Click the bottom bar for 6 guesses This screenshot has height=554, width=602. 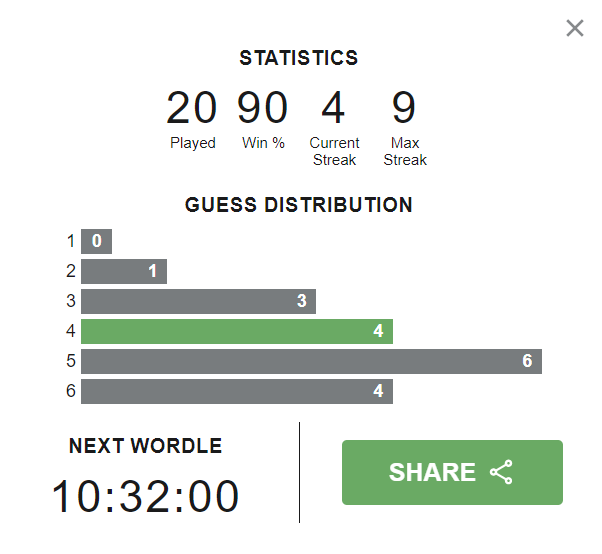pyautogui.click(x=237, y=391)
